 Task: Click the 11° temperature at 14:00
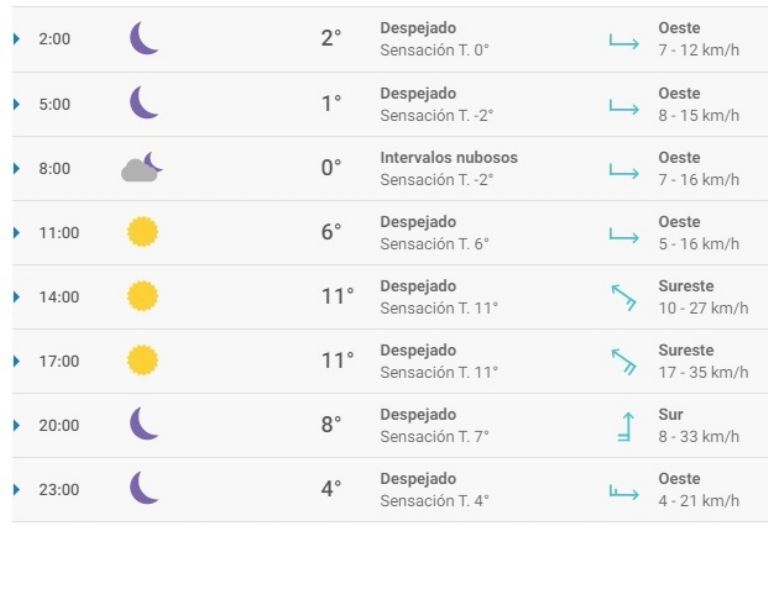pyautogui.click(x=337, y=297)
